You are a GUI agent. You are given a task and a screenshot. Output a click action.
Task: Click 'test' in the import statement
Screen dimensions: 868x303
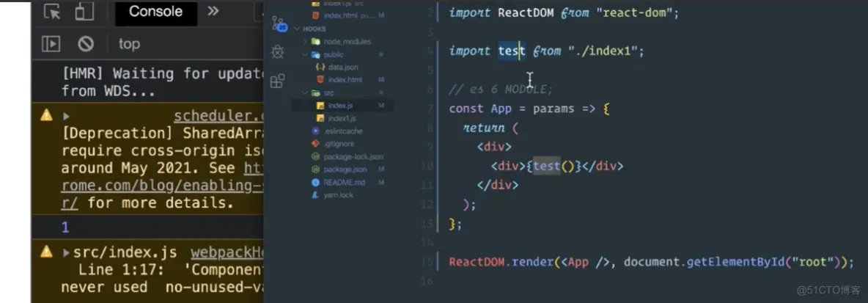tap(512, 51)
